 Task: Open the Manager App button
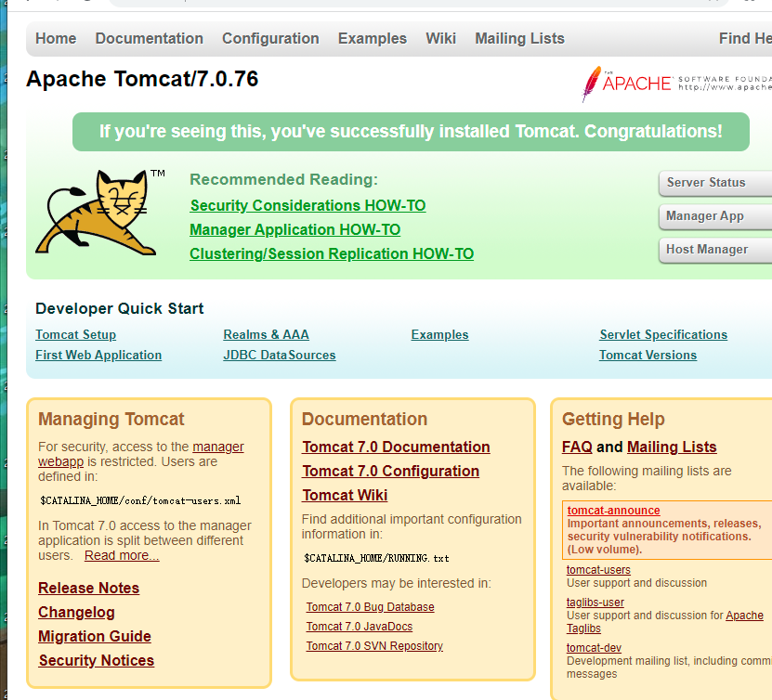(x=715, y=216)
